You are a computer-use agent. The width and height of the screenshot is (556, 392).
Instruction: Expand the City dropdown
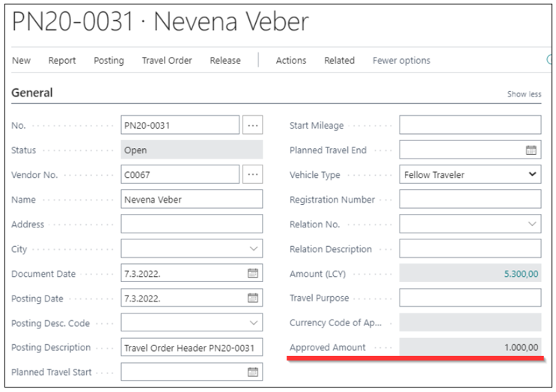pos(254,248)
